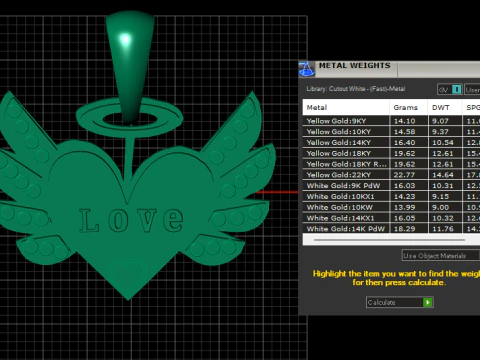Screen dimensions: 480x360
Task: Click the 9.07 DWT value
Action: pyautogui.click(x=440, y=121)
